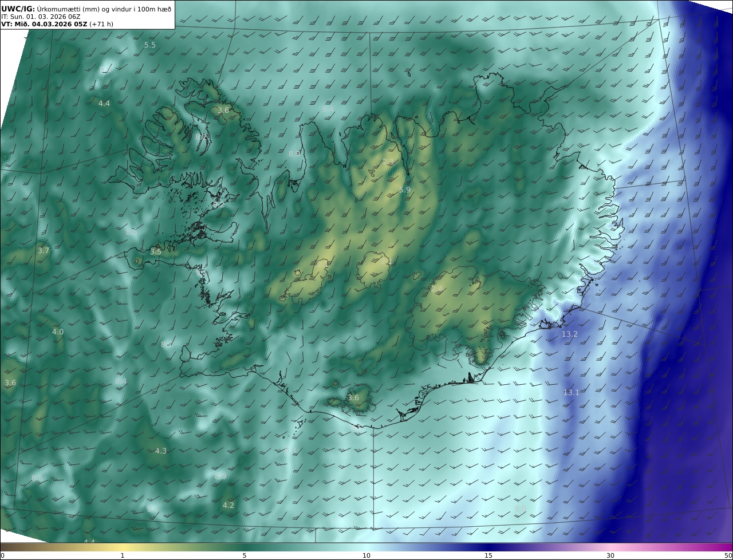733x560 pixels.
Task: Click the colour scale tick label 10
Action: (366, 555)
